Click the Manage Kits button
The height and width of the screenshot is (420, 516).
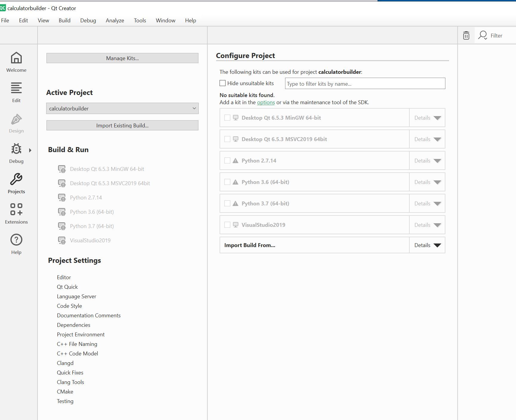[122, 58]
